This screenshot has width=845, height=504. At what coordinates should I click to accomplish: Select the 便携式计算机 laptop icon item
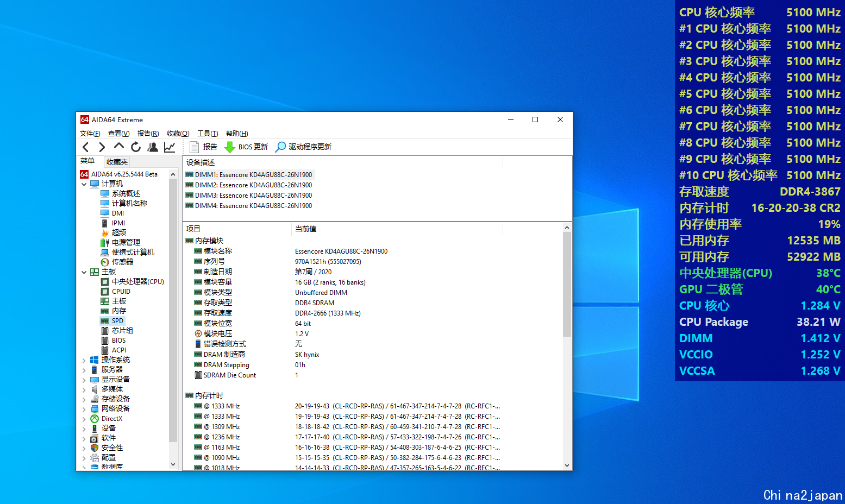[105, 252]
